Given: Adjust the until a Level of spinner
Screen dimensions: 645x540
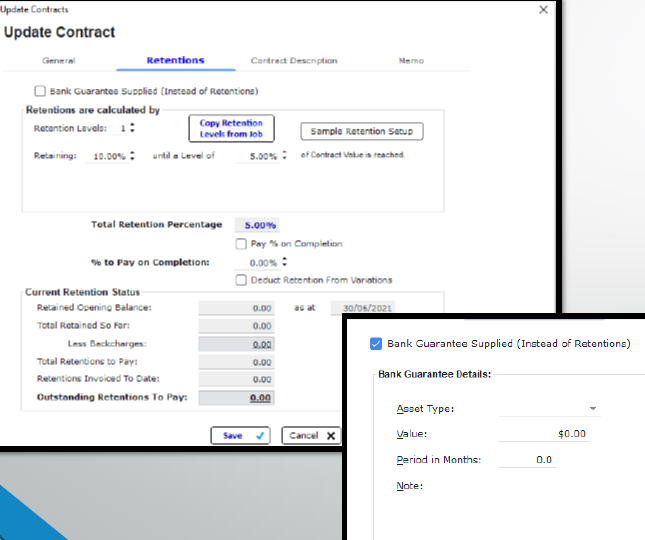Looking at the screenshot, I should pos(284,155).
